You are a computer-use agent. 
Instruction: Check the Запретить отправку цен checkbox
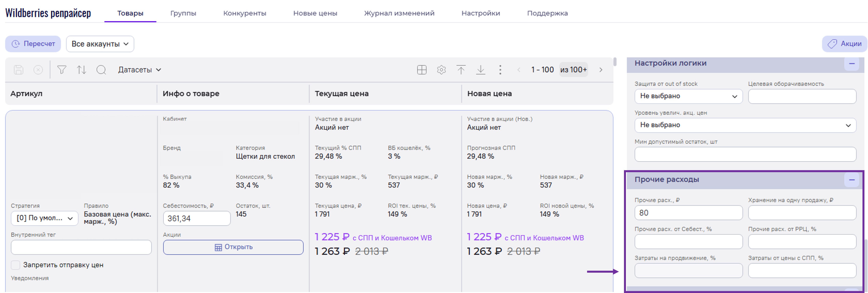click(16, 265)
